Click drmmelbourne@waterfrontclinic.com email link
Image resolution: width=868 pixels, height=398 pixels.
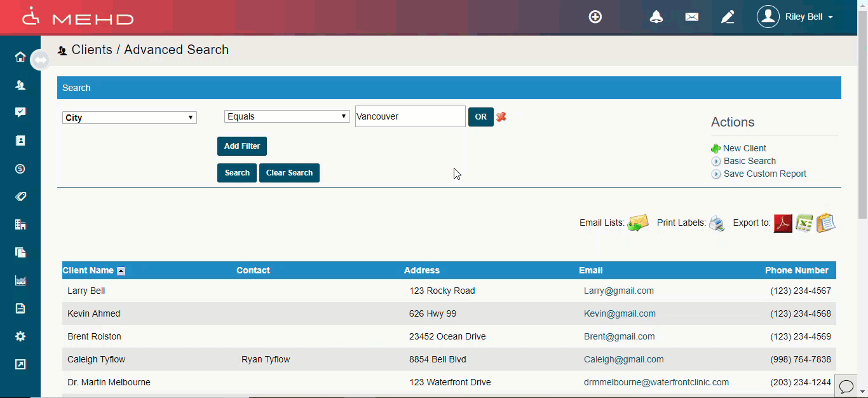[x=656, y=382]
